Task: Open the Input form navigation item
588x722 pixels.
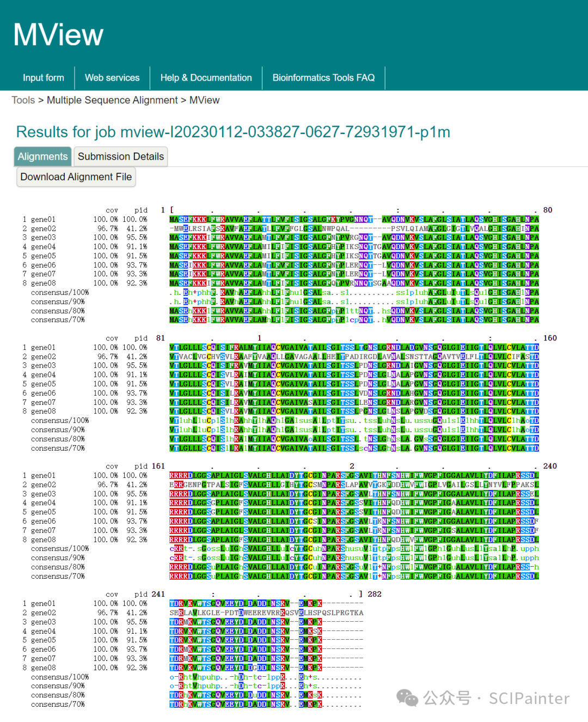Action: point(43,78)
